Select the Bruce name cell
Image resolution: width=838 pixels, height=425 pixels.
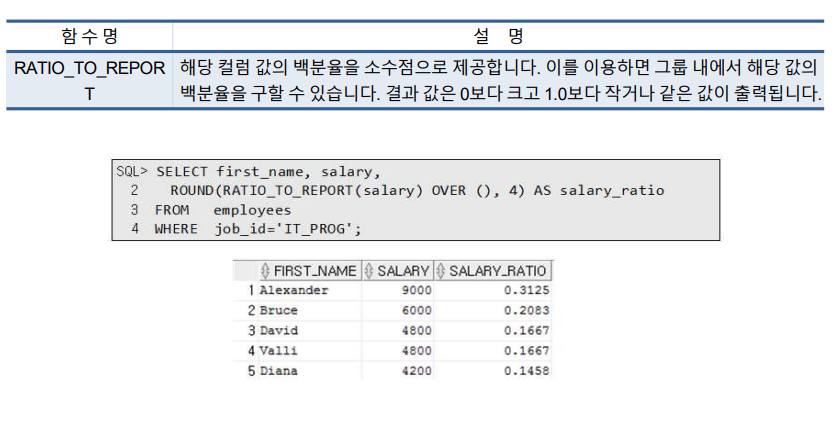click(x=278, y=311)
